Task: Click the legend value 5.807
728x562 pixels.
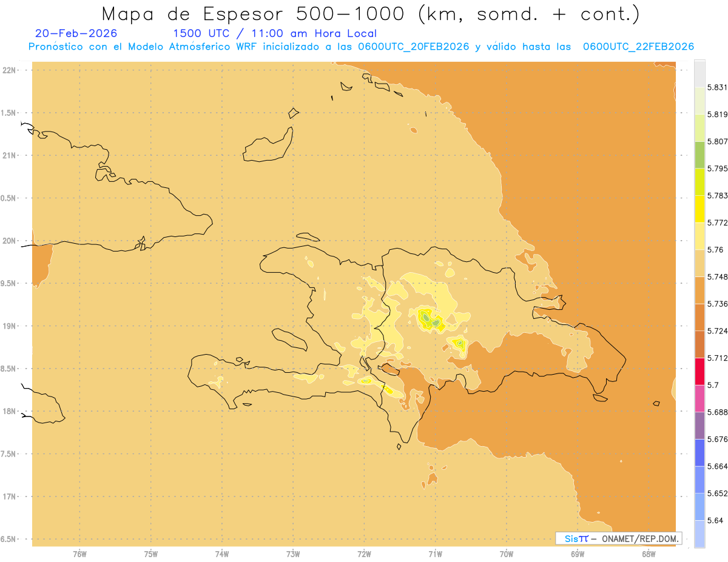Action: tap(717, 141)
